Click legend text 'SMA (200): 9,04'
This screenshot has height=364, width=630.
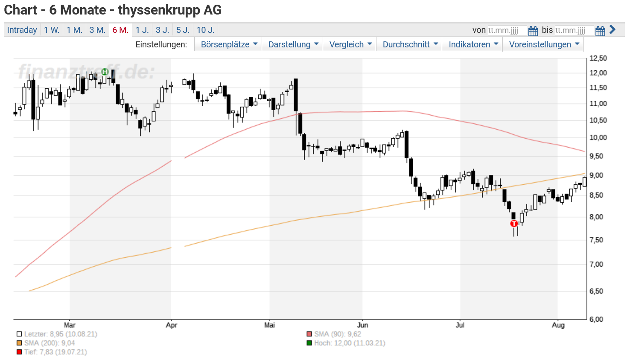pos(50,343)
